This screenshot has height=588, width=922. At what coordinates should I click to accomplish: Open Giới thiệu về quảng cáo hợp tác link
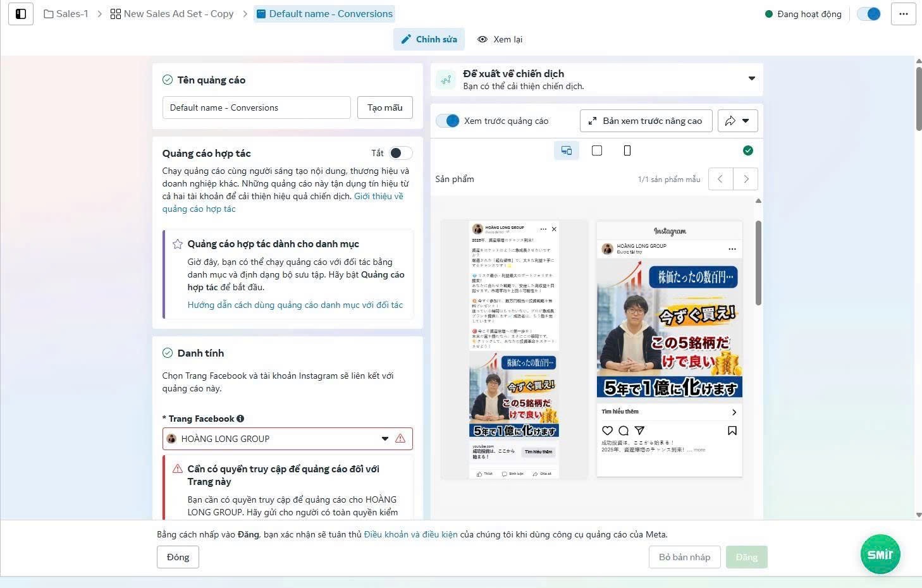[x=283, y=202]
